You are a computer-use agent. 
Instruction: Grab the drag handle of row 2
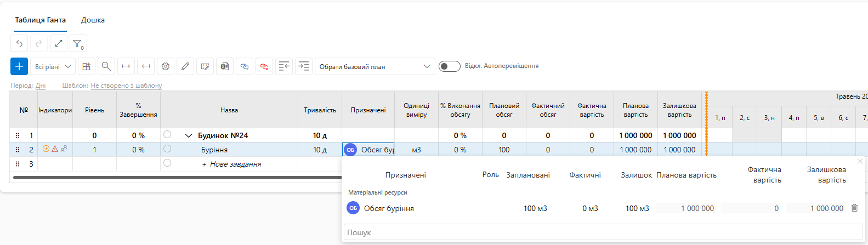pyautogui.click(x=18, y=150)
